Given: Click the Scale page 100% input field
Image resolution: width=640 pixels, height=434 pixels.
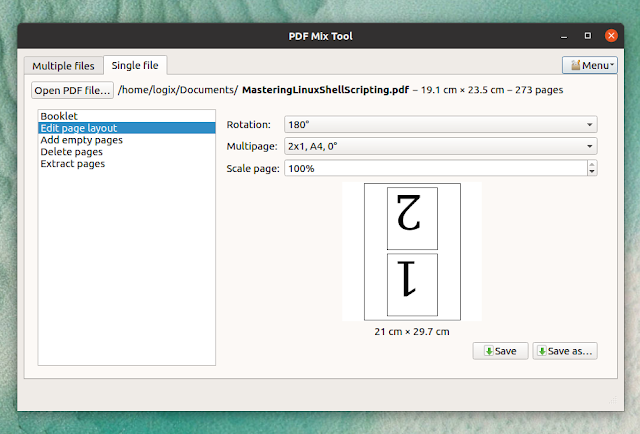Looking at the screenshot, I should pyautogui.click(x=436, y=168).
